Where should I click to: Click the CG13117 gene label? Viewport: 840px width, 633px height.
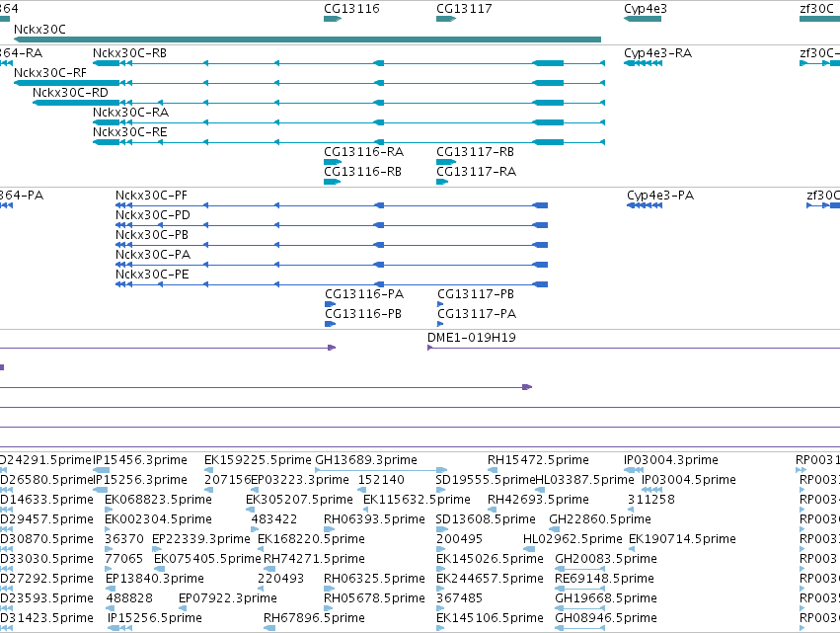point(464,9)
